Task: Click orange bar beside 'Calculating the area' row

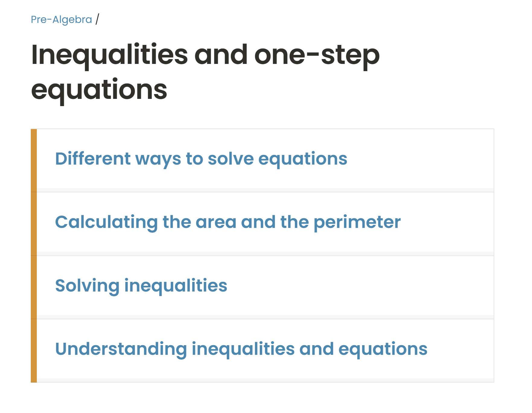Action: pos(34,224)
